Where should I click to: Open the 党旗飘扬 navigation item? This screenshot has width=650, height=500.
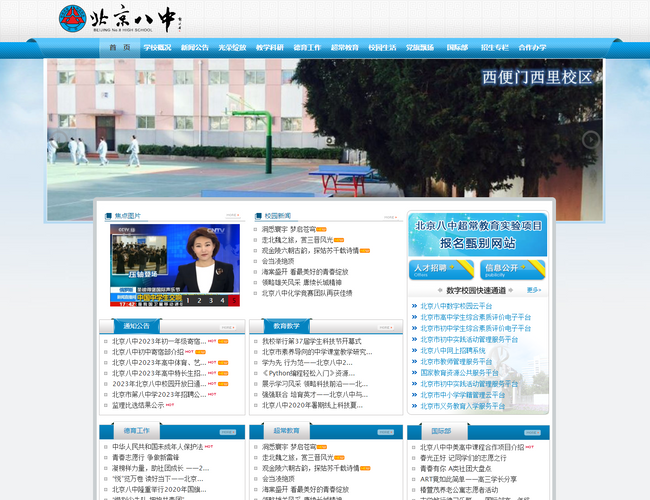(420, 48)
